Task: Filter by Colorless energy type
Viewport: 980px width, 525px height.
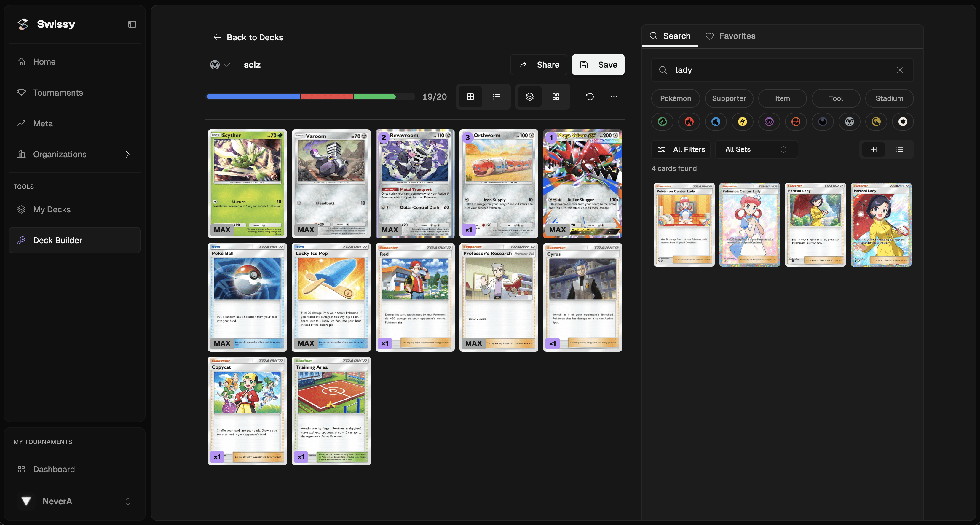Action: click(903, 121)
